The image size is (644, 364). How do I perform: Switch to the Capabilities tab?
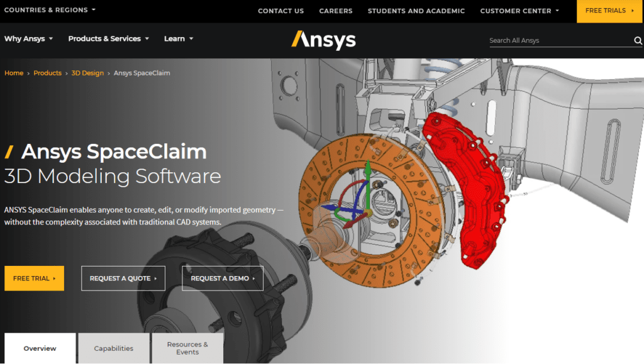(x=114, y=348)
